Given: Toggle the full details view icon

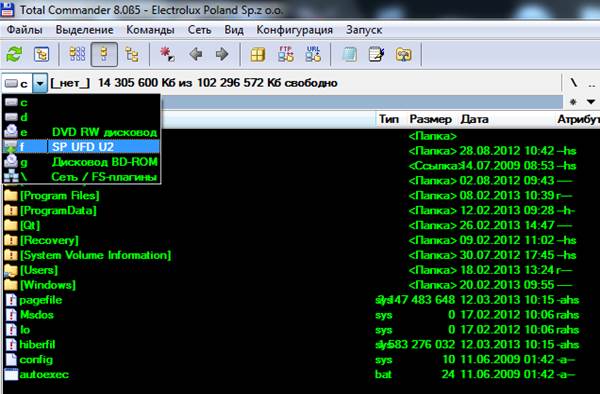Looking at the screenshot, I should point(104,54).
